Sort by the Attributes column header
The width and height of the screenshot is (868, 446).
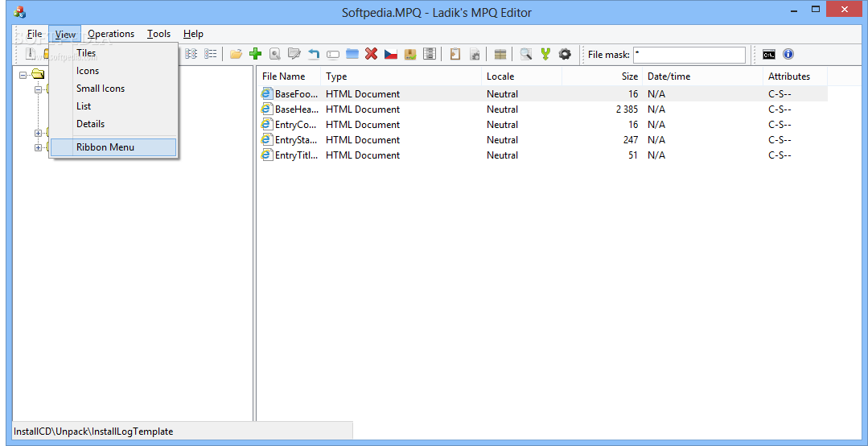[x=796, y=76]
